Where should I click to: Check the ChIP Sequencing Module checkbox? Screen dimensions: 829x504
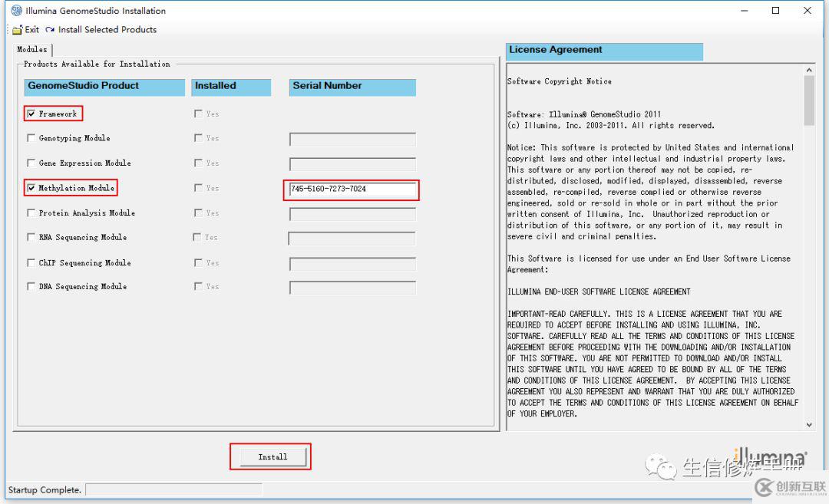click(31, 262)
